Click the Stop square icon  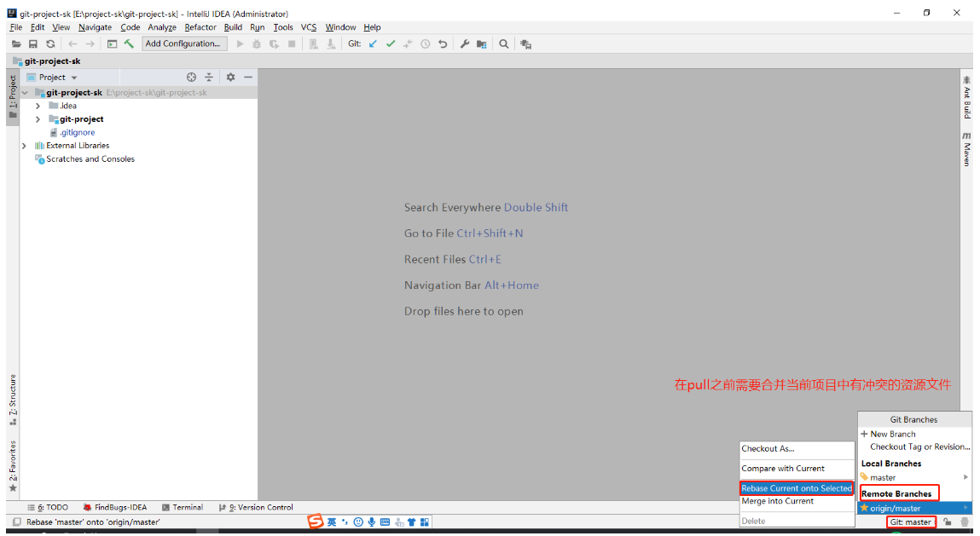coord(291,43)
